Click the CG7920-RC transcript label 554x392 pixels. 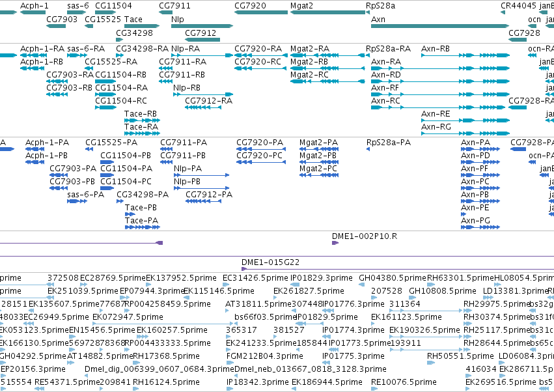coord(258,62)
